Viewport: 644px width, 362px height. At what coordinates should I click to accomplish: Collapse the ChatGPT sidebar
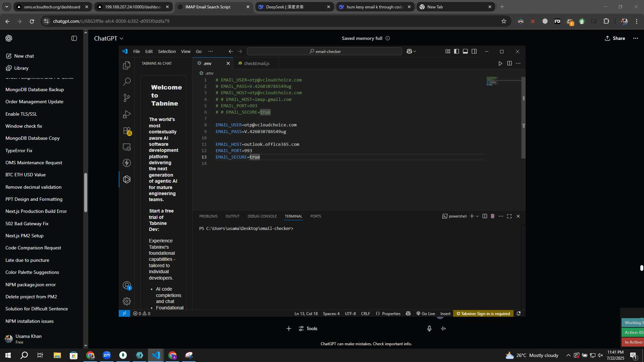[74, 38]
